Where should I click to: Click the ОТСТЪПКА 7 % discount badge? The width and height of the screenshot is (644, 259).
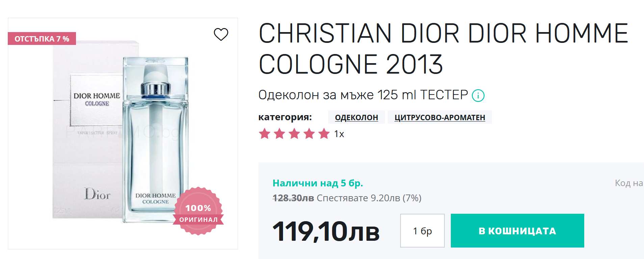(42, 38)
